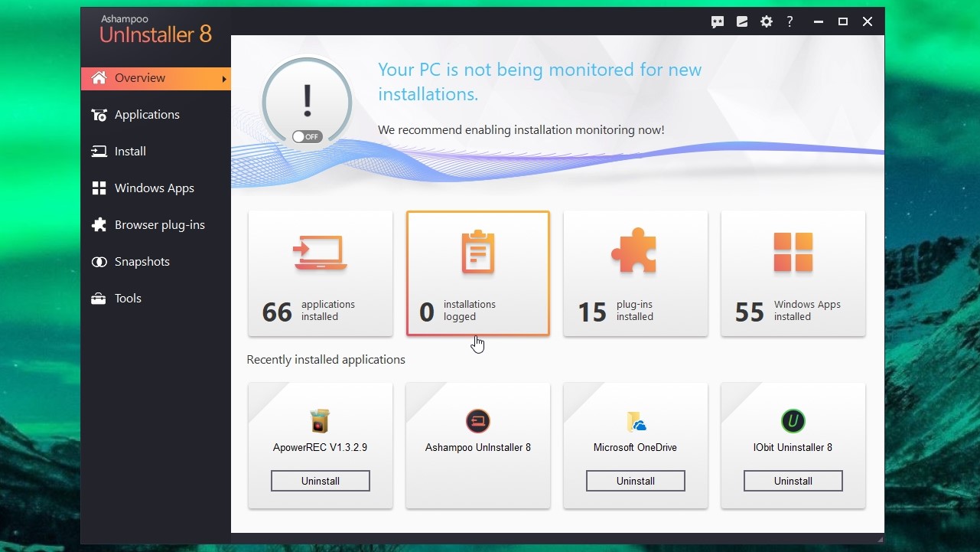Screen dimensions: 980x552
Task: Click the squares icon on Windows Apps installed tile
Action: (793, 253)
